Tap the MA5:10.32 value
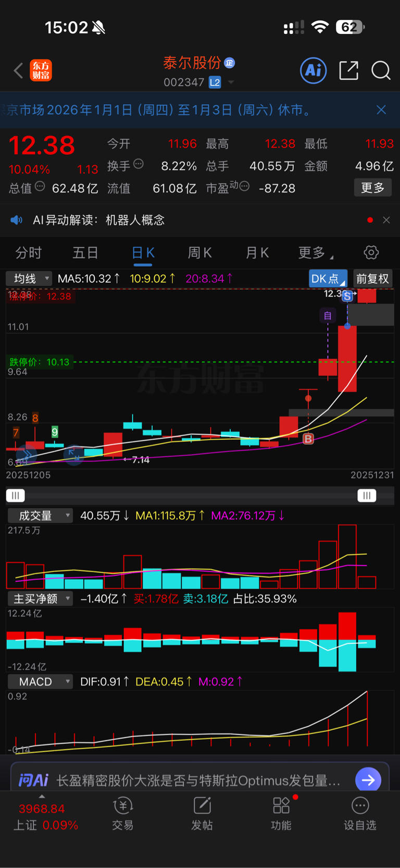 coord(89,278)
